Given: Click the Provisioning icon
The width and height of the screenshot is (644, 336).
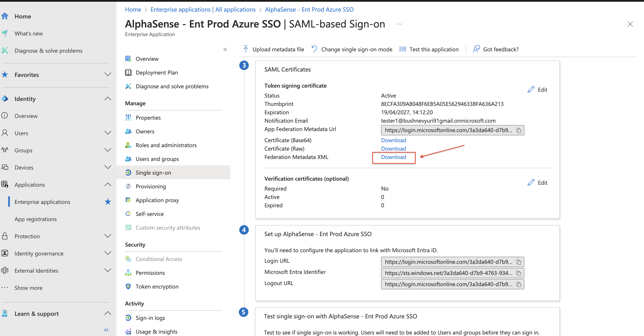Looking at the screenshot, I should tap(128, 186).
